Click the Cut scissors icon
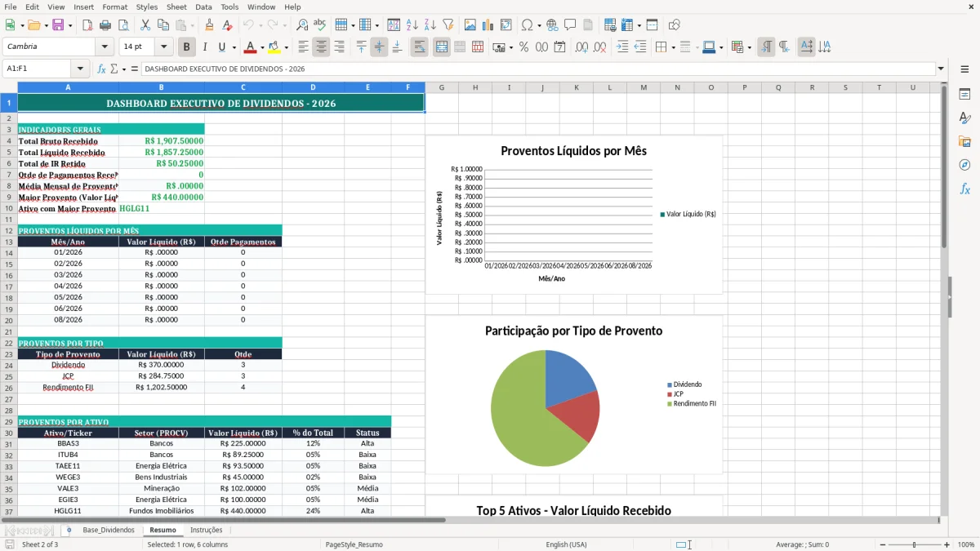 tap(145, 25)
